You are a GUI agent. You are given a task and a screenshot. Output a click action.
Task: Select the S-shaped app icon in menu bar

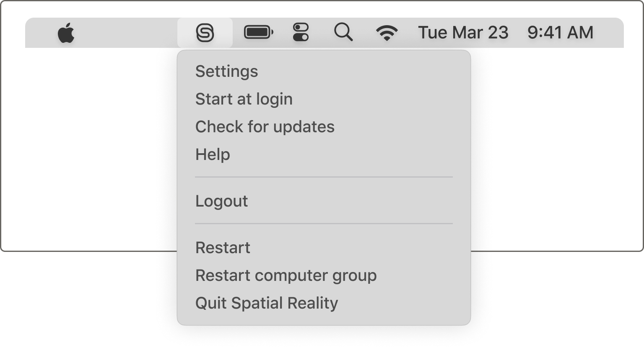point(206,32)
